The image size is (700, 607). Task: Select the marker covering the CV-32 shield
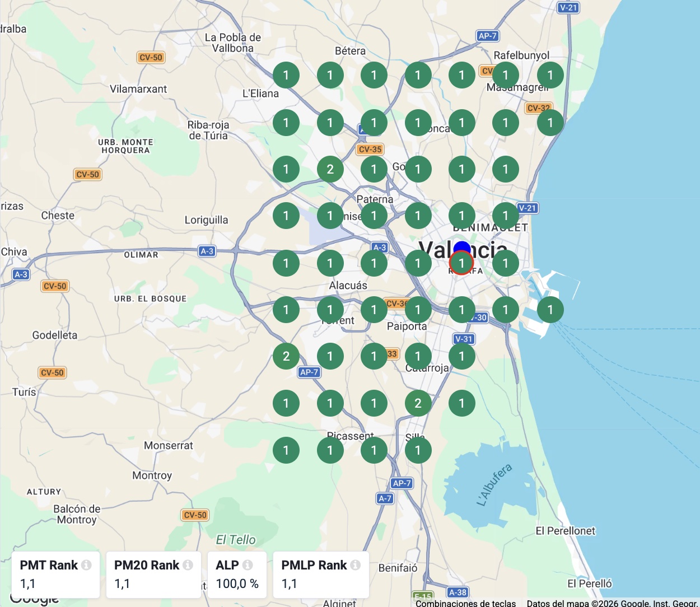click(x=550, y=123)
